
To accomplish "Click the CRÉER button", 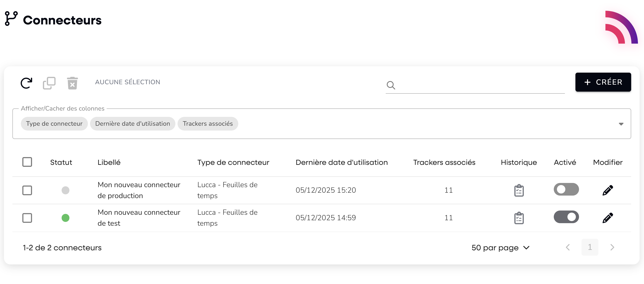I will pos(603,82).
